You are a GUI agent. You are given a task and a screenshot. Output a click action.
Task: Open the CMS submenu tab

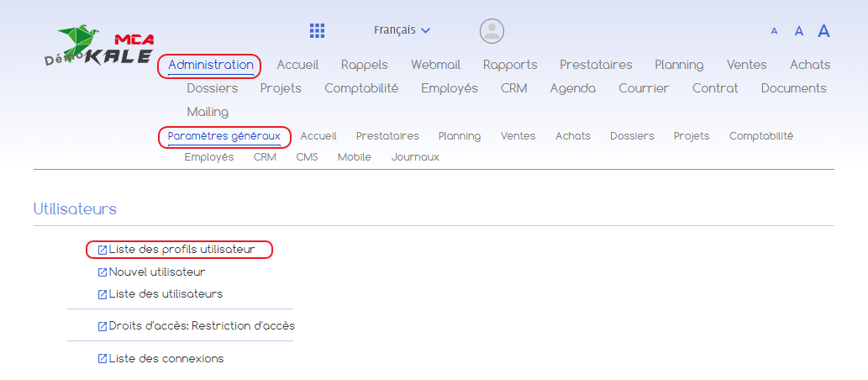point(307,157)
